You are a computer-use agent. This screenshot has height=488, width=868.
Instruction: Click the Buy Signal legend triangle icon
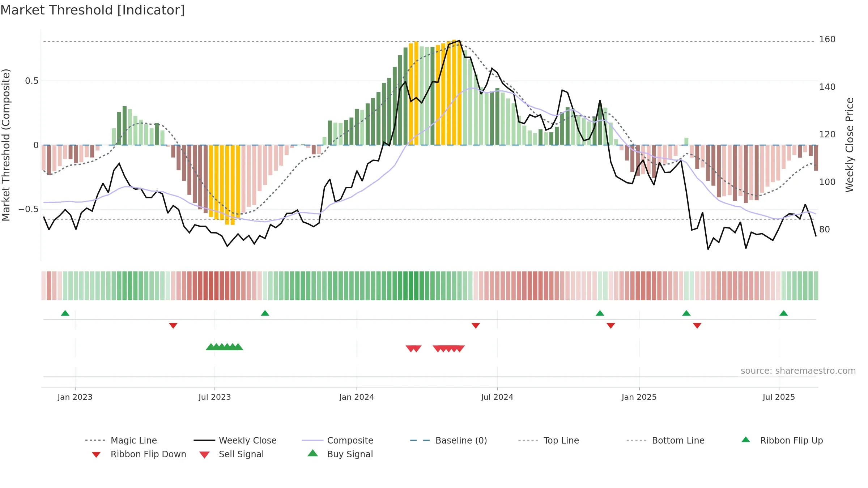click(313, 453)
